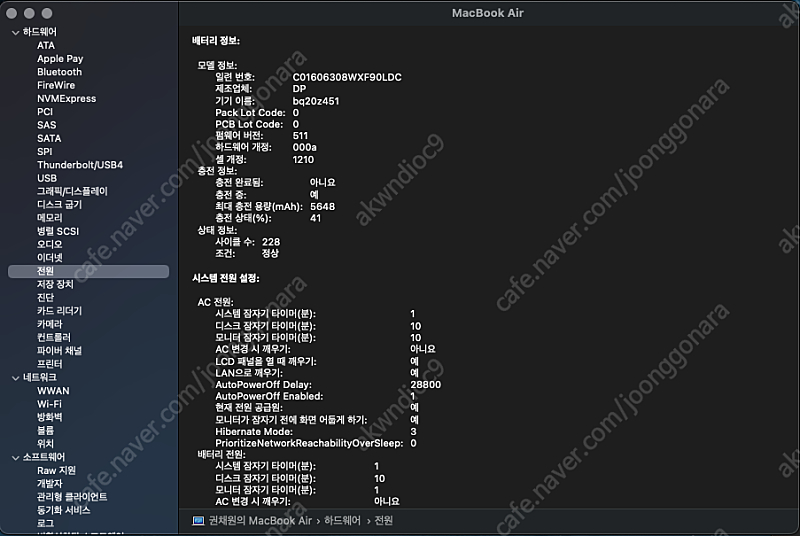Click the 조건 value 정상
The height and width of the screenshot is (536, 800).
[x=270, y=253]
